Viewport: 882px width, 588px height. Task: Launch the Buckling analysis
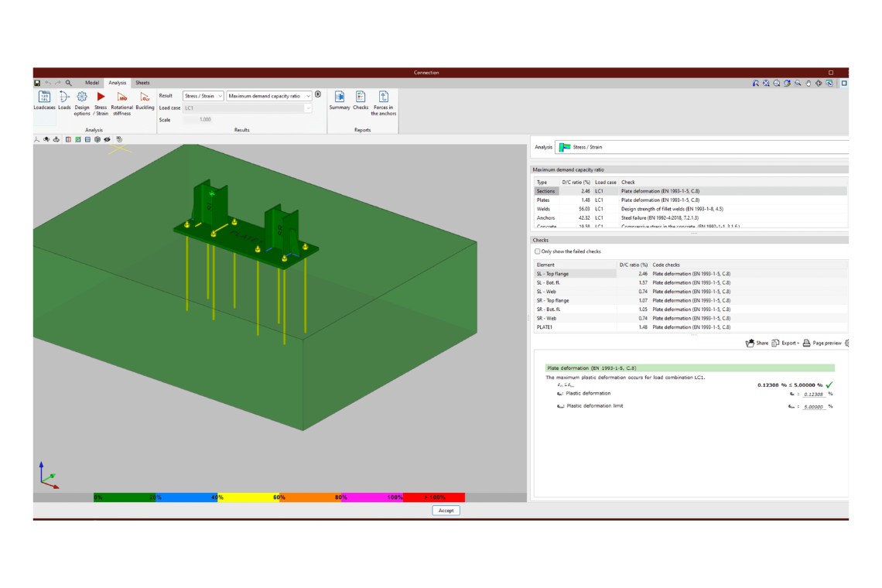tap(145, 98)
